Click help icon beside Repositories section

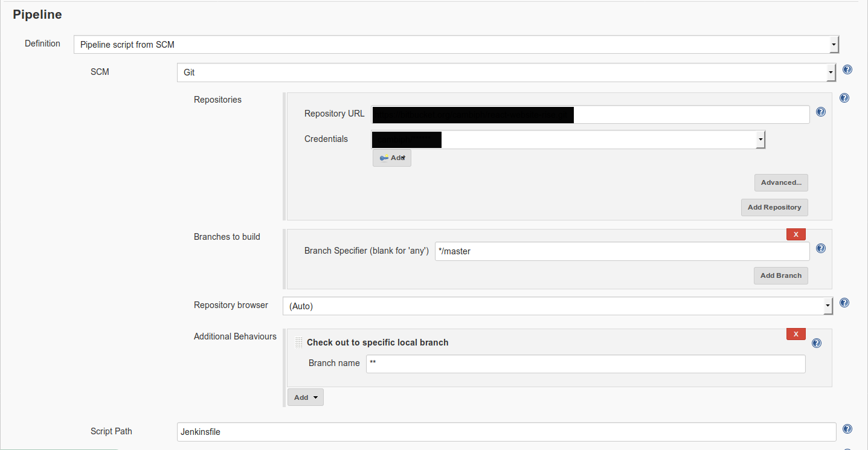tap(844, 98)
